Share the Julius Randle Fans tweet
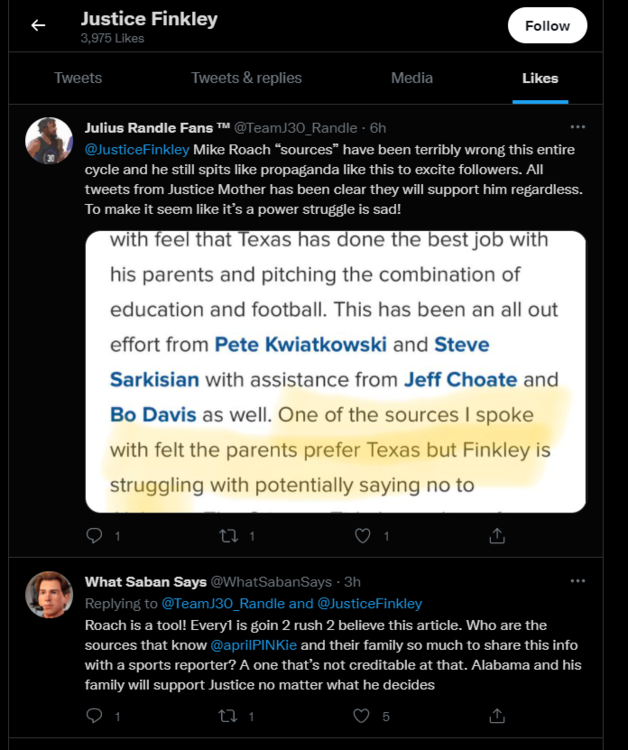This screenshot has height=750, width=628. pos(497,536)
